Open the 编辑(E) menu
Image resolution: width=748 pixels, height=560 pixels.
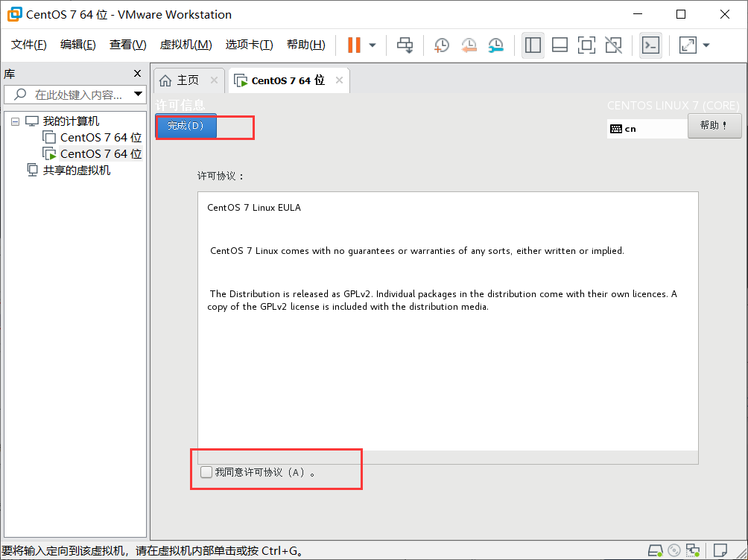point(77,45)
